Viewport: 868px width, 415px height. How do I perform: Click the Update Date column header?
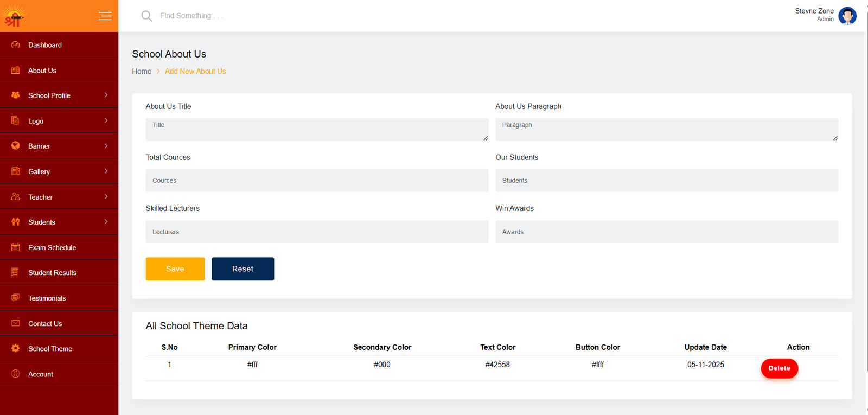706,347
